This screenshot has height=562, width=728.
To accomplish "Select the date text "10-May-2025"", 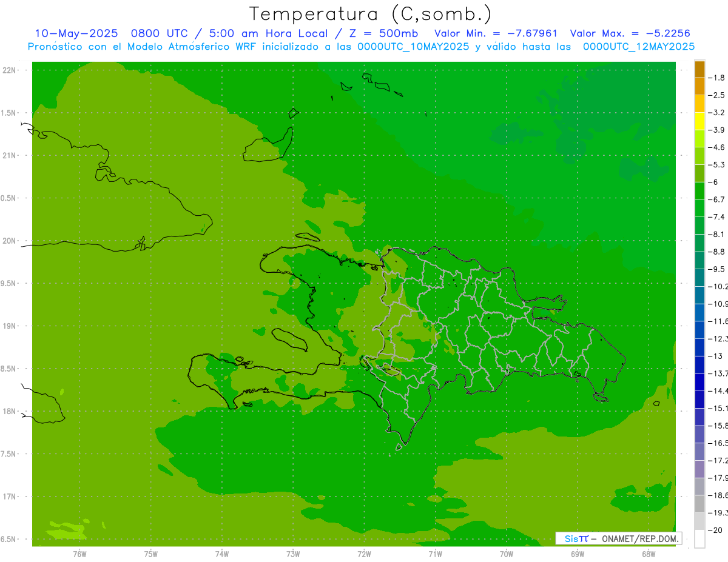I will point(76,33).
